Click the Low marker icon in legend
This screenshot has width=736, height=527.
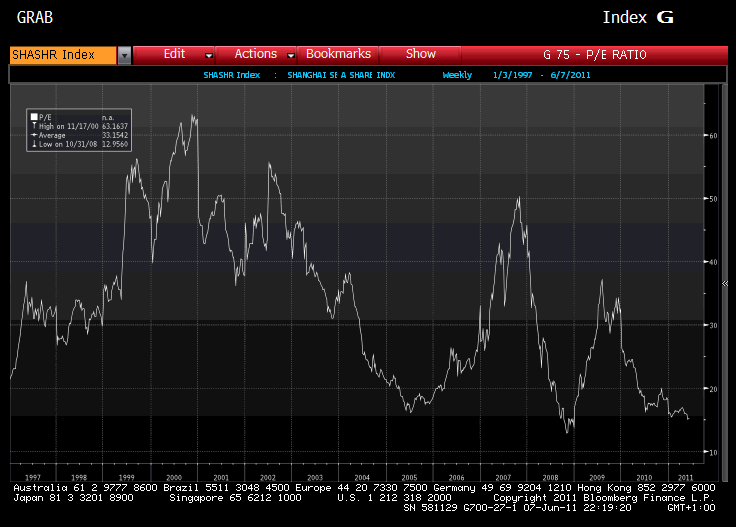click(x=34, y=143)
